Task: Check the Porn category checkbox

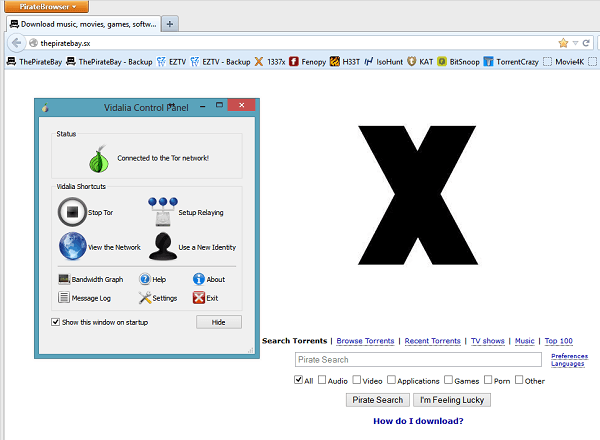Action: click(x=488, y=380)
